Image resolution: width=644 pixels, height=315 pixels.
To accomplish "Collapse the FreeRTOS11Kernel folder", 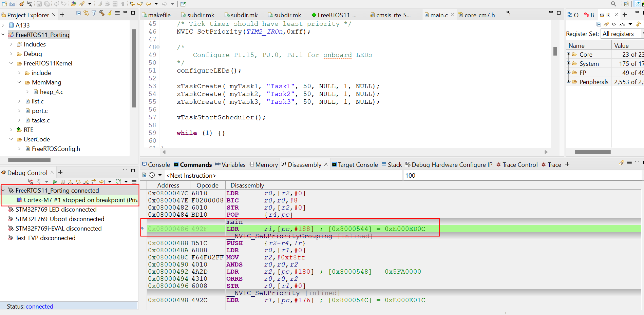I will pyautogui.click(x=11, y=63).
